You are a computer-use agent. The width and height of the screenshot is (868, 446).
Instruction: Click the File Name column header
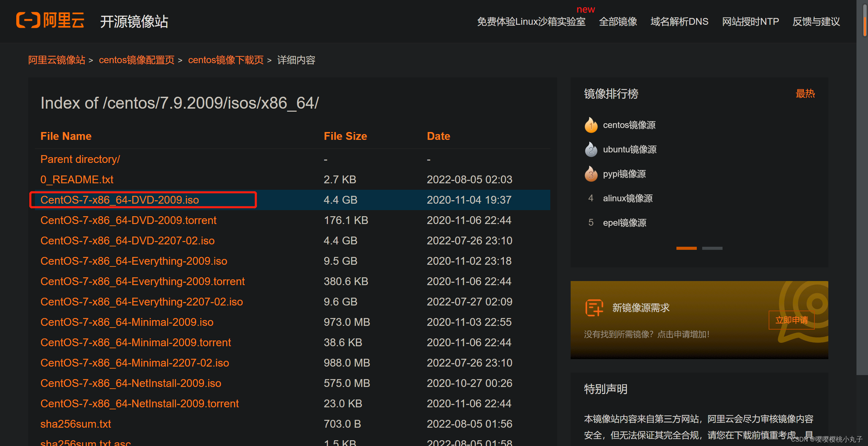[66, 136]
